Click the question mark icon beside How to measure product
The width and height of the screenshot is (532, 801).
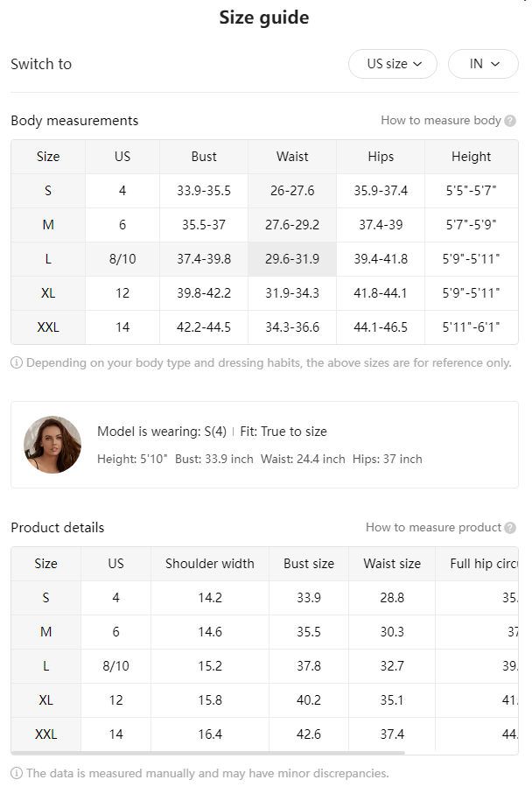[x=509, y=528]
